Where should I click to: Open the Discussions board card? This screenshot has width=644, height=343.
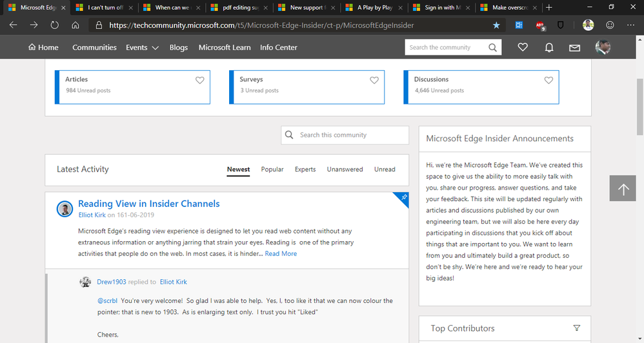point(481,87)
